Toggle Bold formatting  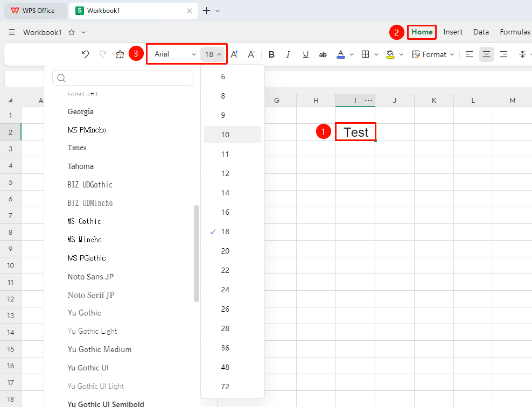click(x=271, y=54)
